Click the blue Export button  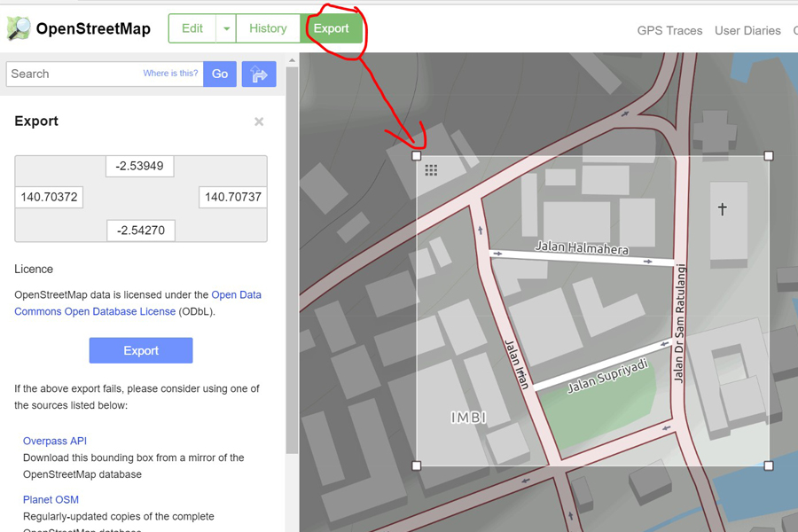click(x=141, y=350)
